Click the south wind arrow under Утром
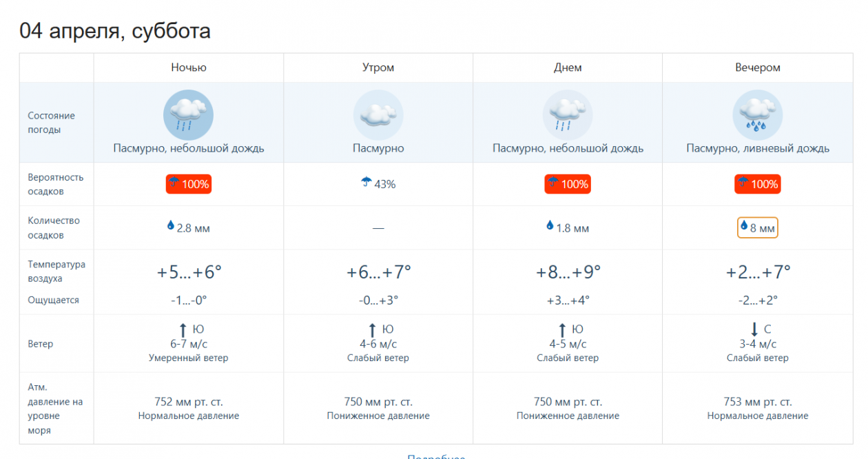The height and width of the screenshot is (459, 868). pyautogui.click(x=373, y=330)
